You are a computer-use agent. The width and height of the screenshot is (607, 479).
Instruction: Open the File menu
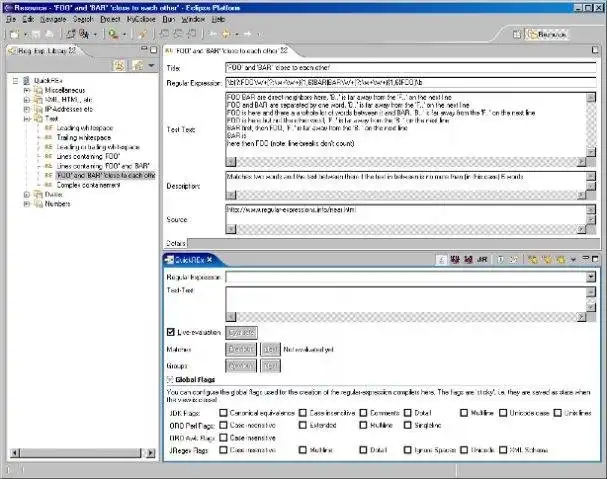tap(10, 19)
